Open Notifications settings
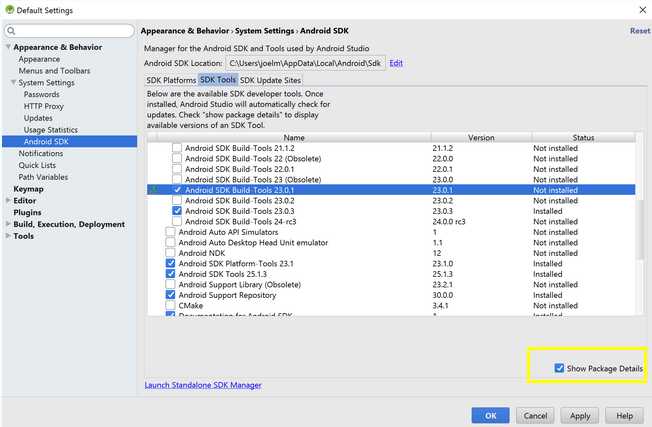652x427 pixels. tap(41, 153)
